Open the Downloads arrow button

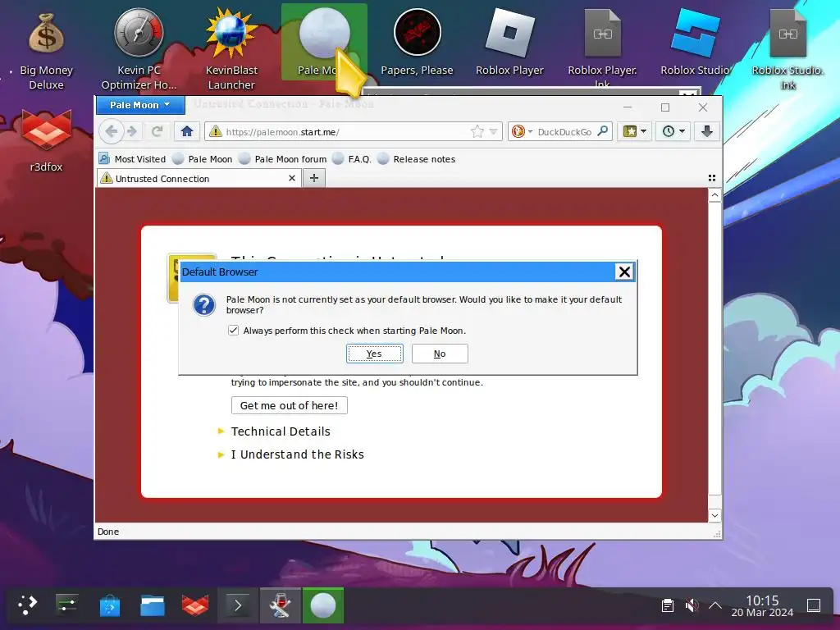pyautogui.click(x=707, y=131)
